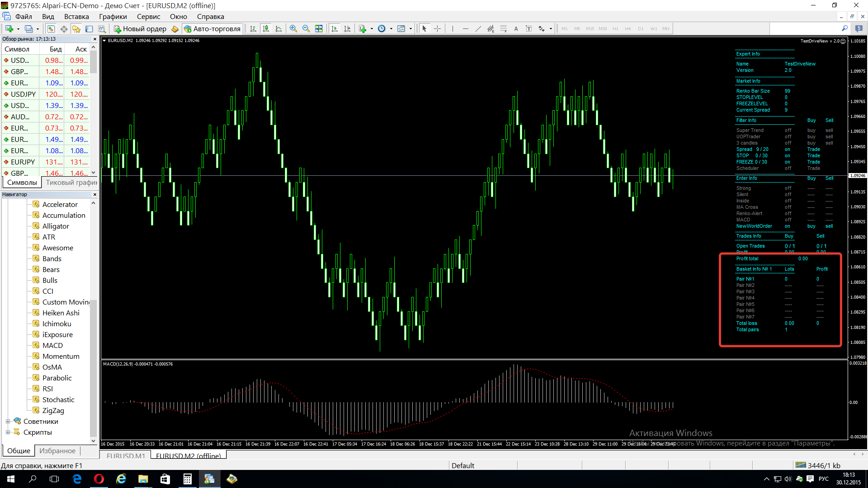Open the Profiles dropdown arrow

(x=38, y=29)
